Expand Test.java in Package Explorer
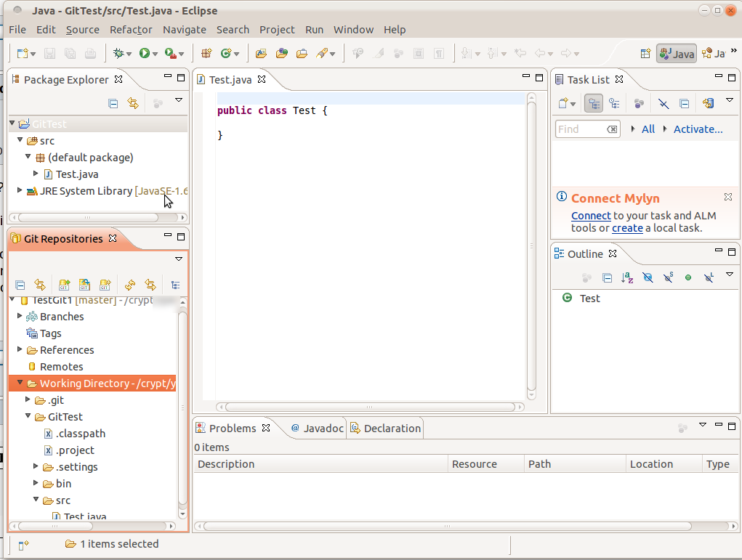742x560 pixels. 36,174
